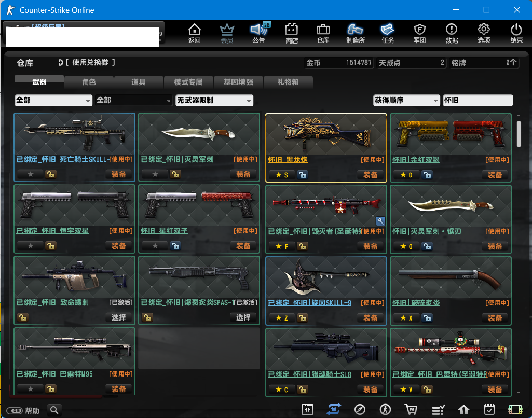Click the search field containing 怀旧
The image size is (532, 418).
(x=478, y=100)
